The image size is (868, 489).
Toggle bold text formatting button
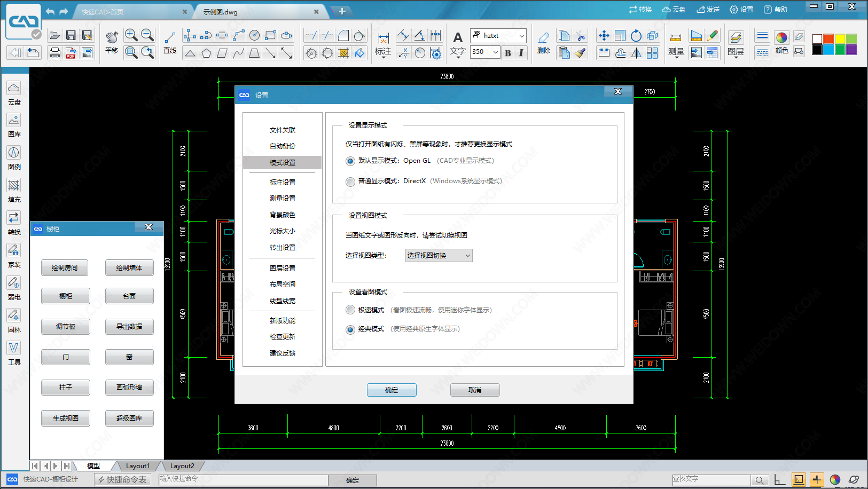507,52
